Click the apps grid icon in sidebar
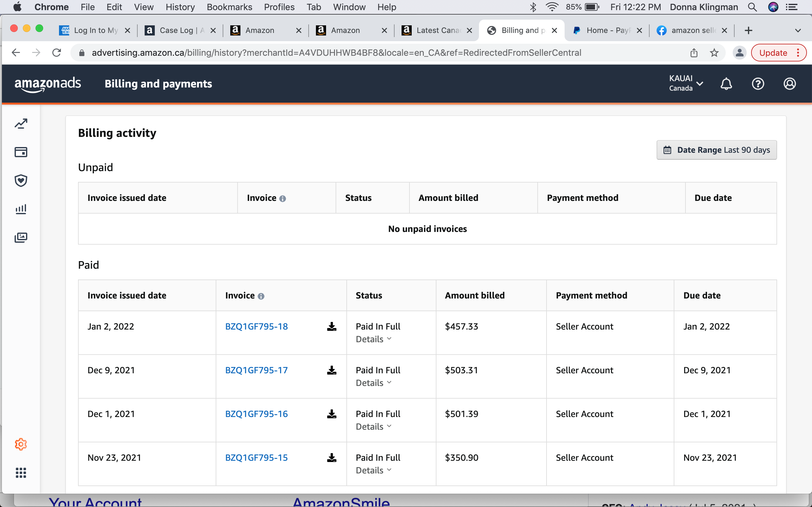 [x=21, y=473]
